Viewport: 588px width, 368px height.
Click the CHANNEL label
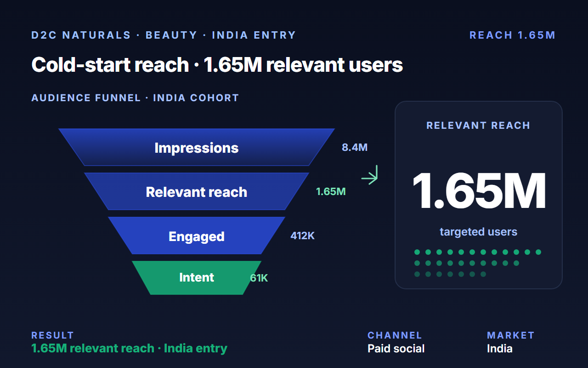point(395,335)
